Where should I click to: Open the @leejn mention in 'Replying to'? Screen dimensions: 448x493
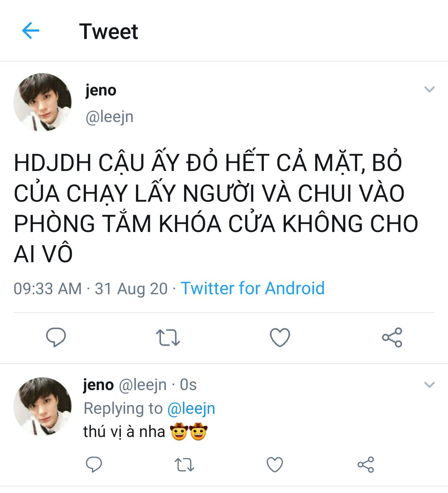[x=191, y=408]
